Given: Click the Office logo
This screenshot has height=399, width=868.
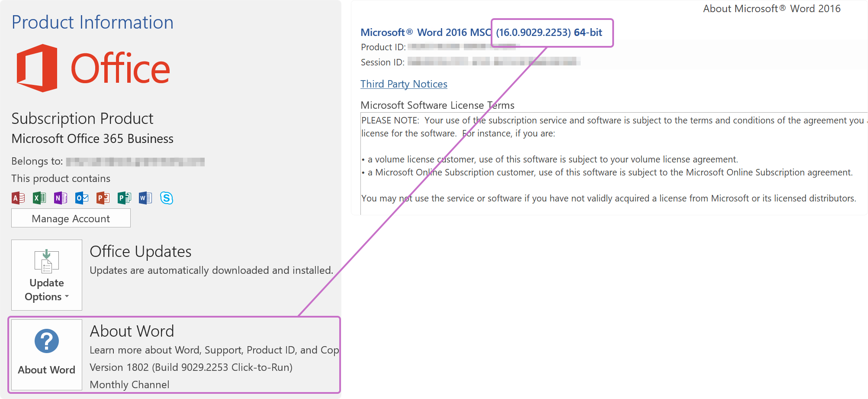Looking at the screenshot, I should [93, 68].
